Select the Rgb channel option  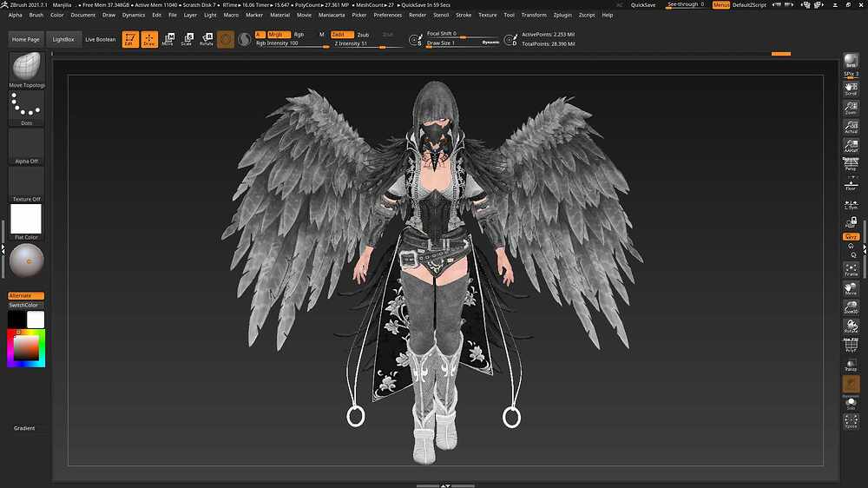pos(299,35)
